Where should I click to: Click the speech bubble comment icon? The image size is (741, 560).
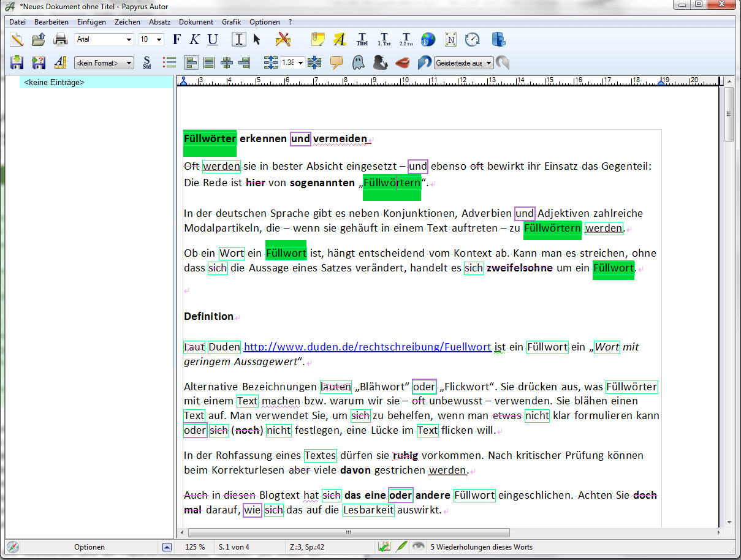(x=336, y=62)
